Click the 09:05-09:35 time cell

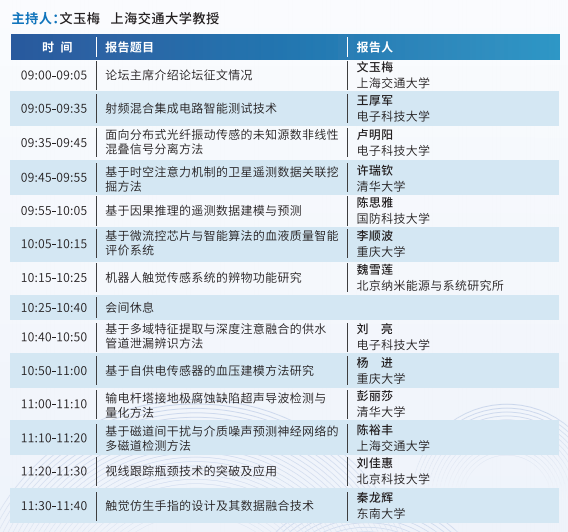54,109
